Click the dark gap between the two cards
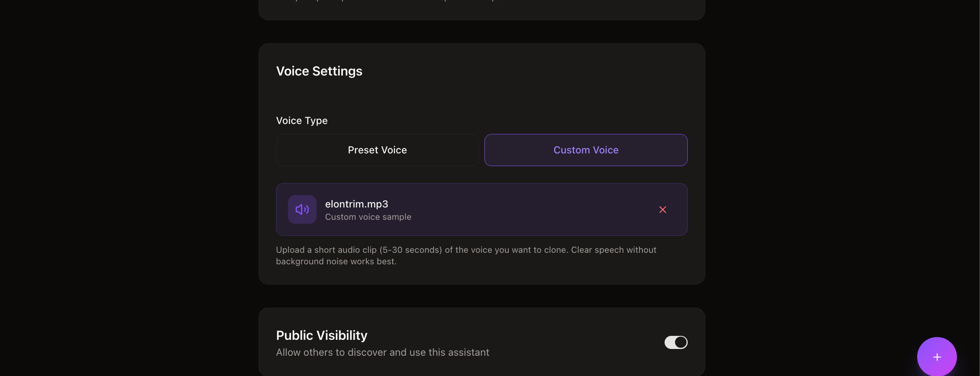 481,296
